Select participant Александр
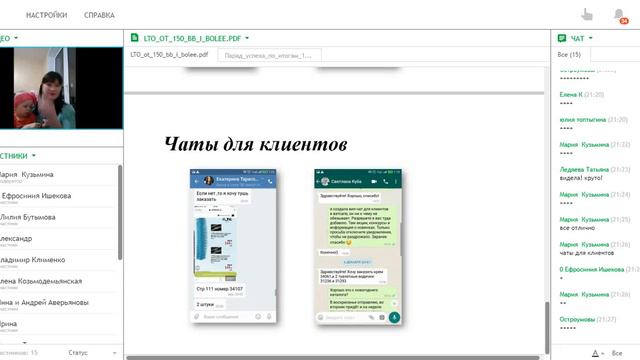 (x=59, y=240)
